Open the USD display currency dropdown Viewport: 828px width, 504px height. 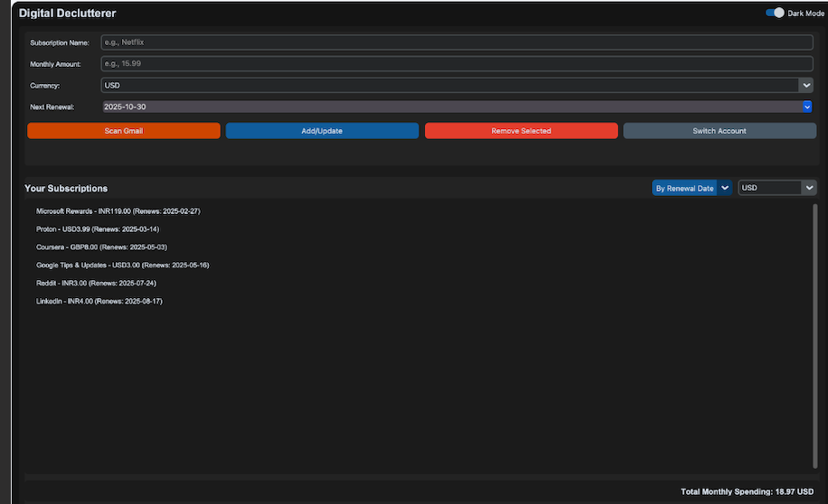pyautogui.click(x=776, y=188)
